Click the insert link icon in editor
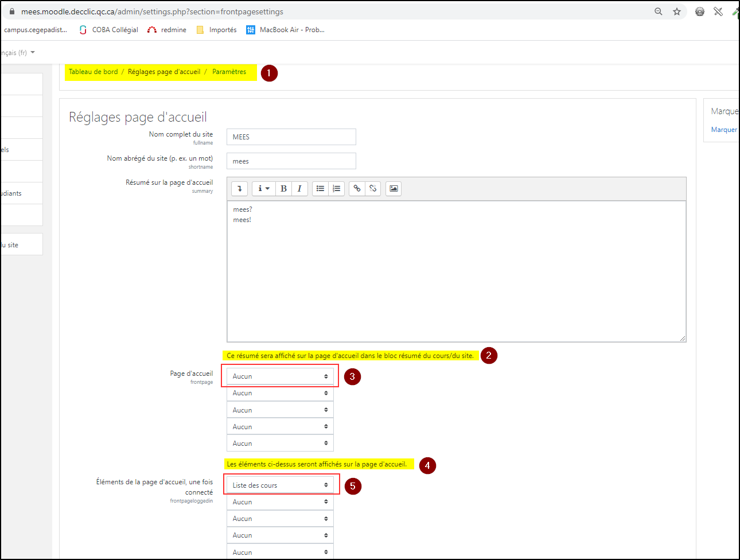Viewport: 740px width, 560px height. pos(357,189)
